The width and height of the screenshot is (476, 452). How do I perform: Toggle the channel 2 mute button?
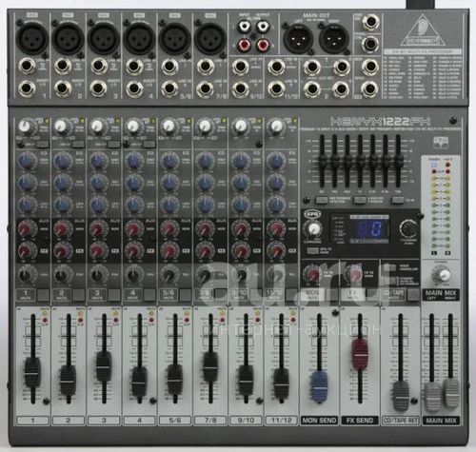tap(79, 295)
